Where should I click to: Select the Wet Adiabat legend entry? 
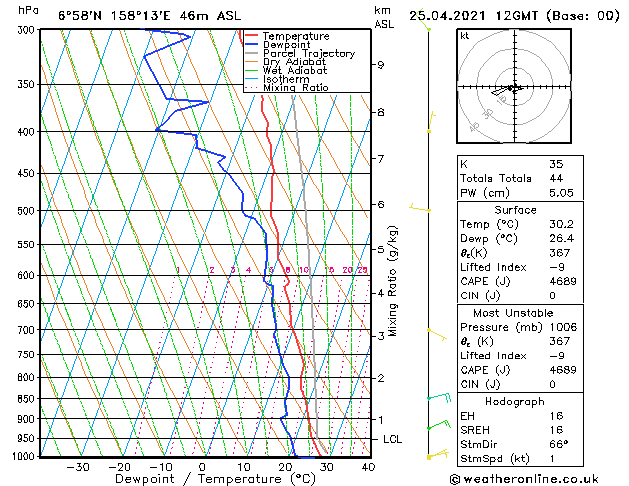(295, 71)
